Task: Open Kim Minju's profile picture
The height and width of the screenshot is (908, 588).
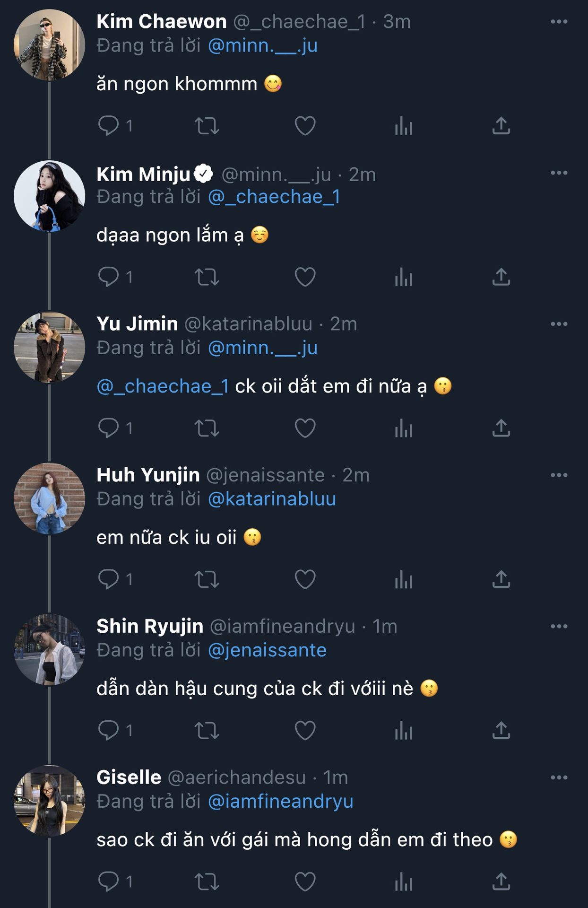Action: 50,196
